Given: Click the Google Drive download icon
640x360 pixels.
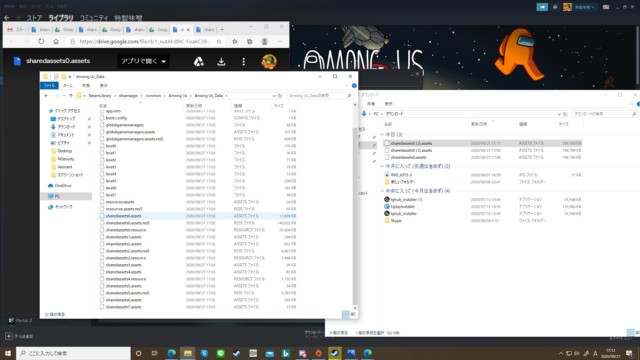Looking at the screenshot, I should click(x=221, y=62).
